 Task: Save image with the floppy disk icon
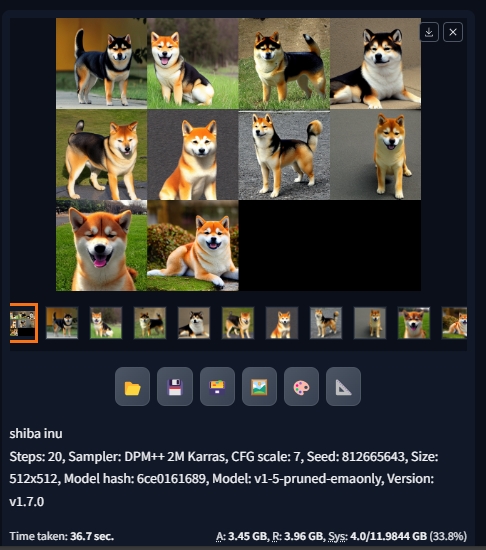point(175,387)
